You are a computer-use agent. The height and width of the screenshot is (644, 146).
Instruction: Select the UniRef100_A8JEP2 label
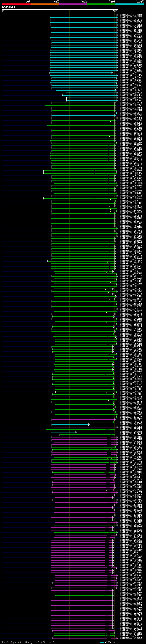[x=131, y=347]
